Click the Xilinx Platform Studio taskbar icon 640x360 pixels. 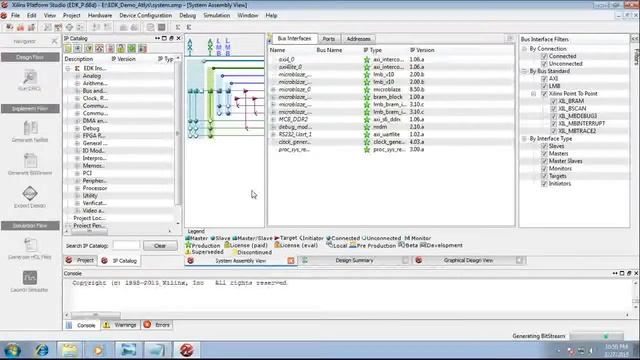187,350
